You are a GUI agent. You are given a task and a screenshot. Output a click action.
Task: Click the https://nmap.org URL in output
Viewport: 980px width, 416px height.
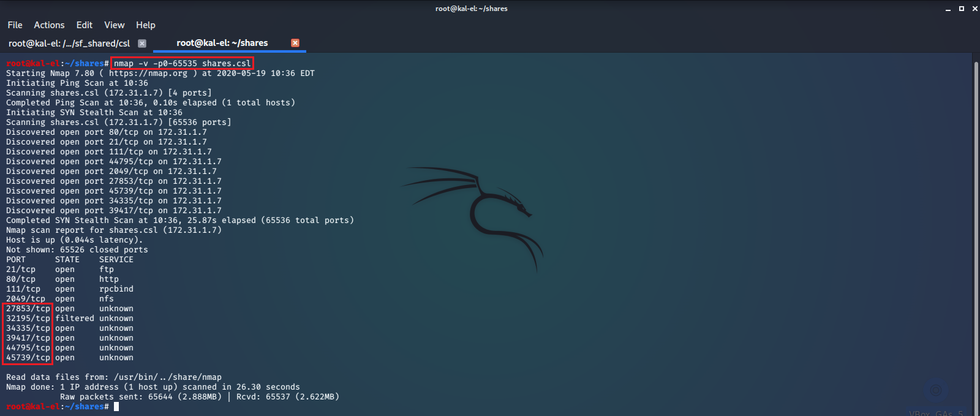148,73
